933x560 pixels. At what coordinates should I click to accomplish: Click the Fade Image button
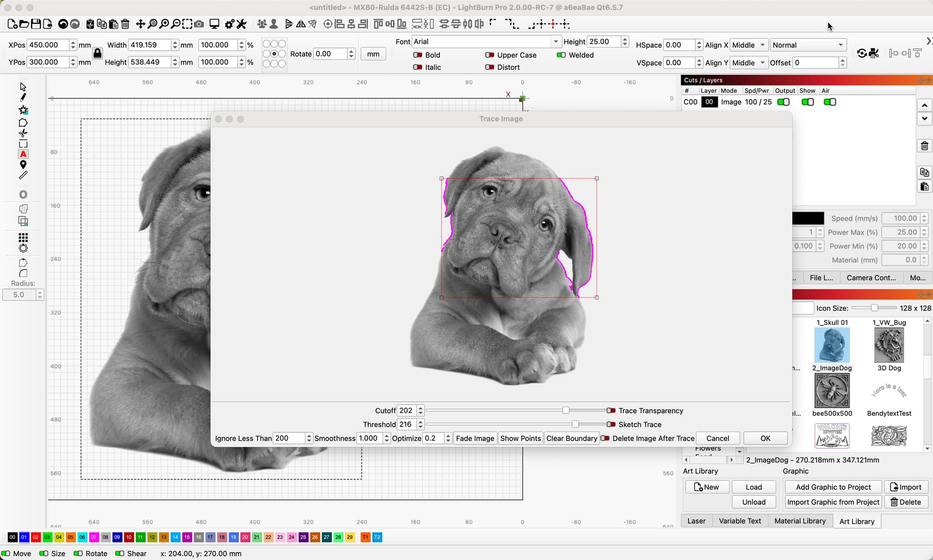coord(475,439)
